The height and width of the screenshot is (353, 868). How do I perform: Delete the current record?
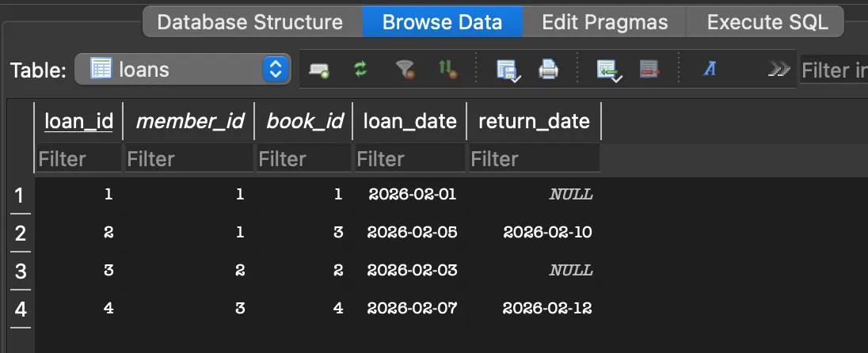(x=649, y=70)
